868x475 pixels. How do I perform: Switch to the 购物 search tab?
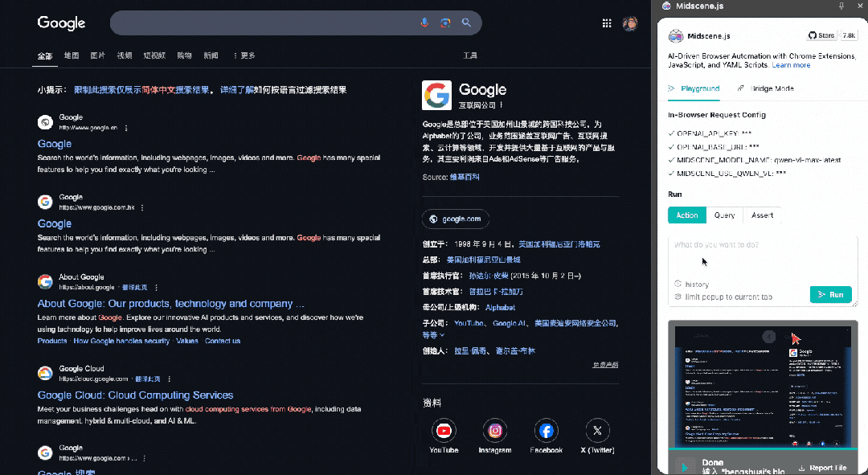[184, 55]
